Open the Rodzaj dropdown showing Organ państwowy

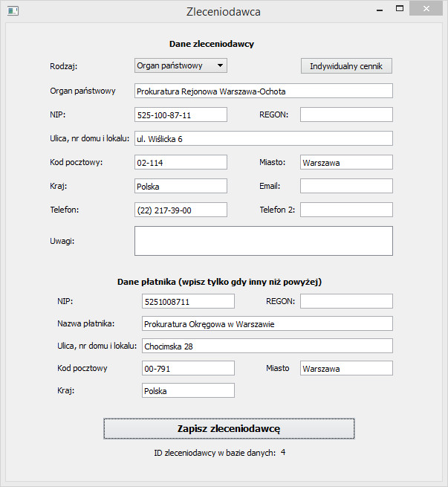tap(181, 65)
